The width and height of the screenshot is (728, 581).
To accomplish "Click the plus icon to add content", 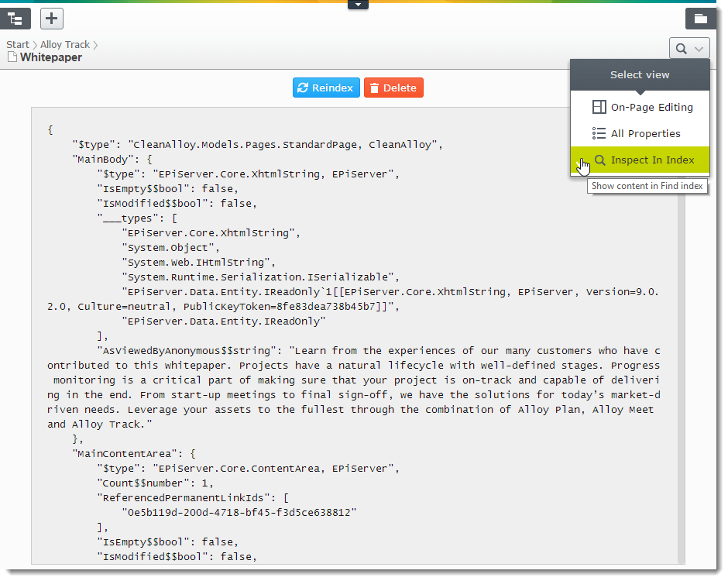I will tap(52, 19).
